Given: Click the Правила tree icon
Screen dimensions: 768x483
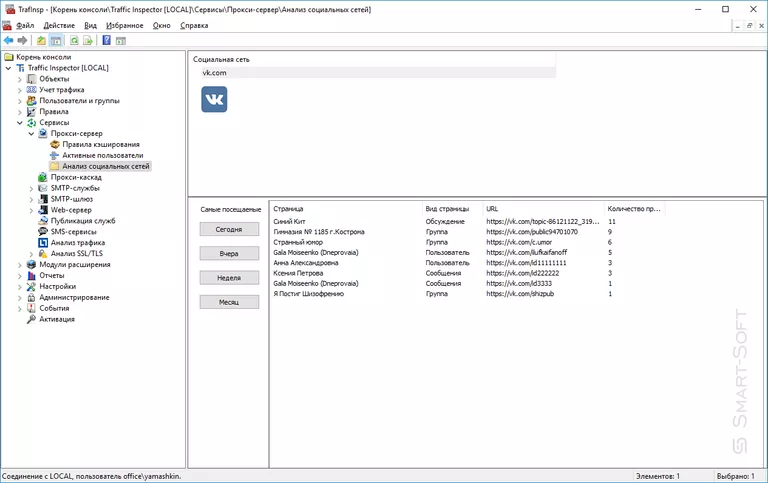Looking at the screenshot, I should coord(31,112).
